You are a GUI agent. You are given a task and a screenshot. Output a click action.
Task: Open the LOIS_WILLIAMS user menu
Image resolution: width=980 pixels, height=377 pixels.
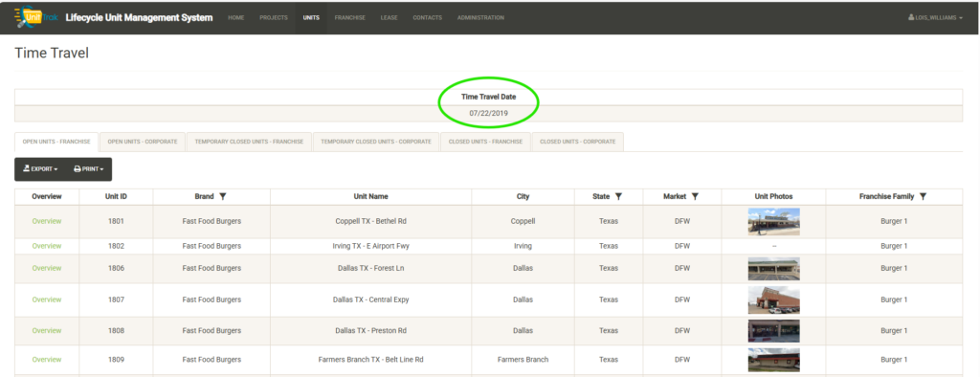coord(935,18)
